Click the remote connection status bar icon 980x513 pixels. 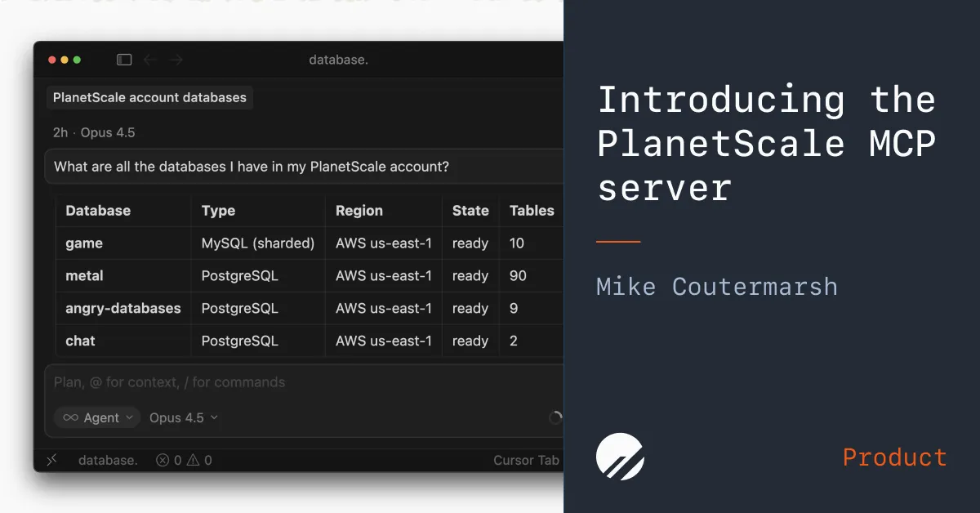click(51, 460)
